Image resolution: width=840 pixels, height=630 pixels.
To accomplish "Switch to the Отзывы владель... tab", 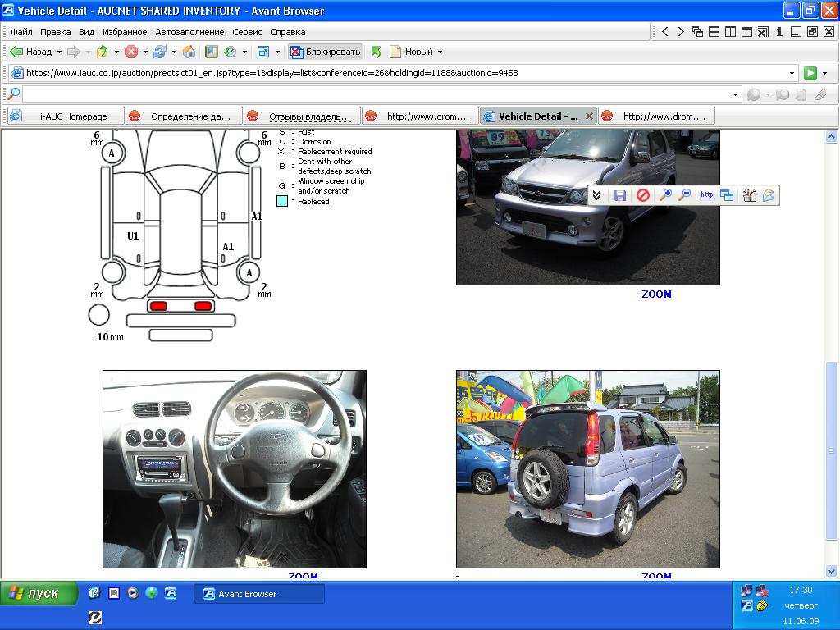I will 302,116.
